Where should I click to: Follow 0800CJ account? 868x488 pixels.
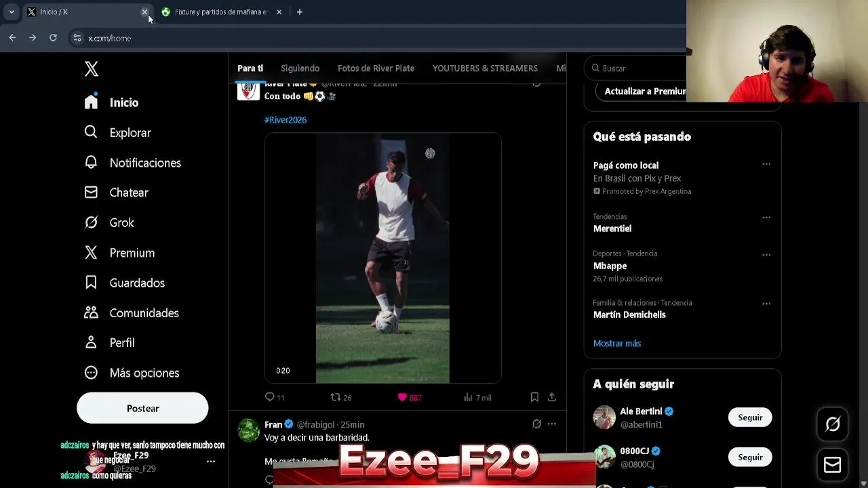pos(750,457)
